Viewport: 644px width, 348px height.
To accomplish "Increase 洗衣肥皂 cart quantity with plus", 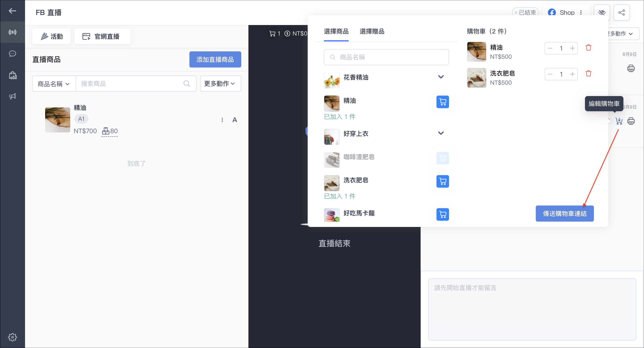I will [572, 74].
